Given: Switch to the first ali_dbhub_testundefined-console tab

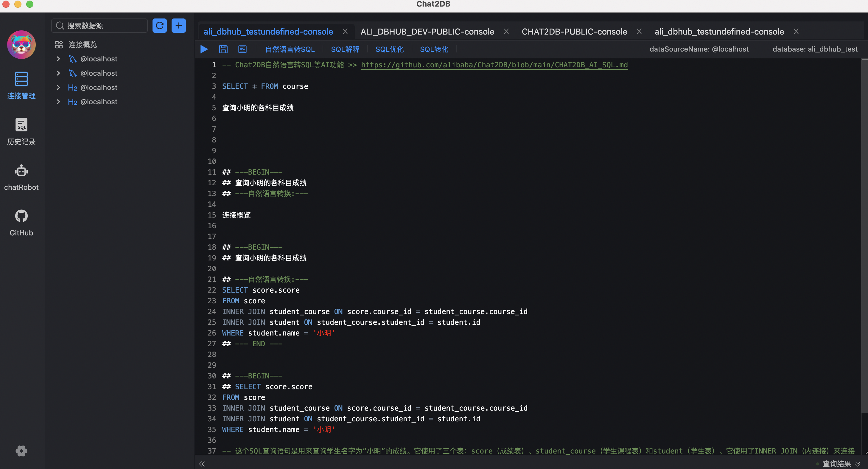Looking at the screenshot, I should (x=268, y=32).
